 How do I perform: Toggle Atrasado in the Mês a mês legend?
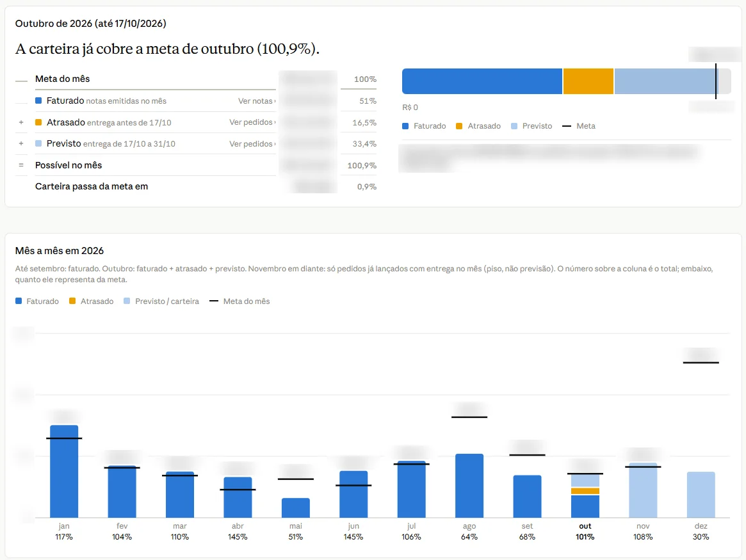pyautogui.click(x=92, y=301)
